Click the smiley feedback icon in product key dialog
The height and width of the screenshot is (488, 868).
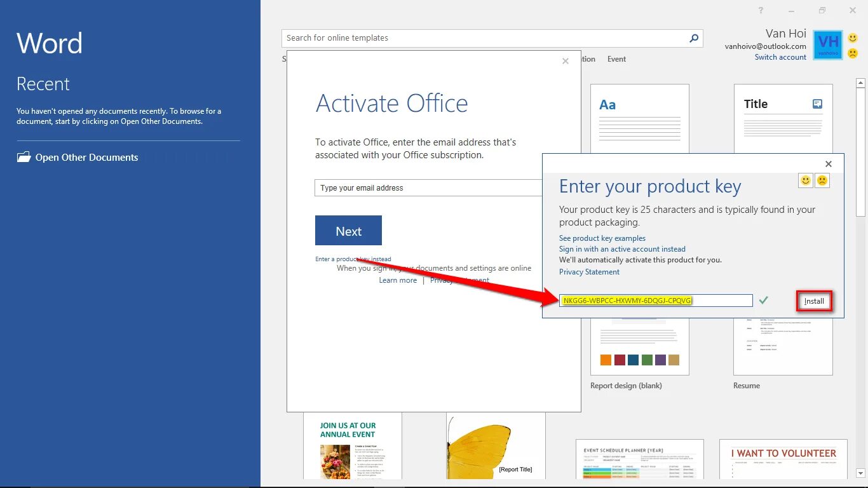click(x=805, y=180)
